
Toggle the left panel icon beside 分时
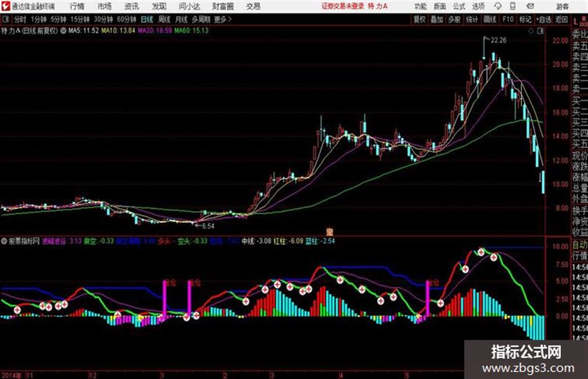pyautogui.click(x=6, y=19)
